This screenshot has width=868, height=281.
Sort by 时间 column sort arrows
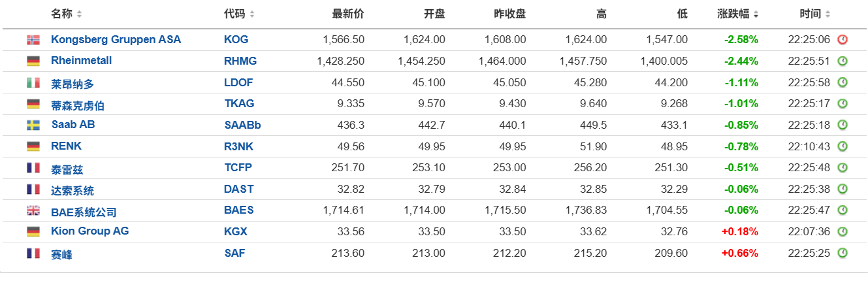click(x=828, y=14)
